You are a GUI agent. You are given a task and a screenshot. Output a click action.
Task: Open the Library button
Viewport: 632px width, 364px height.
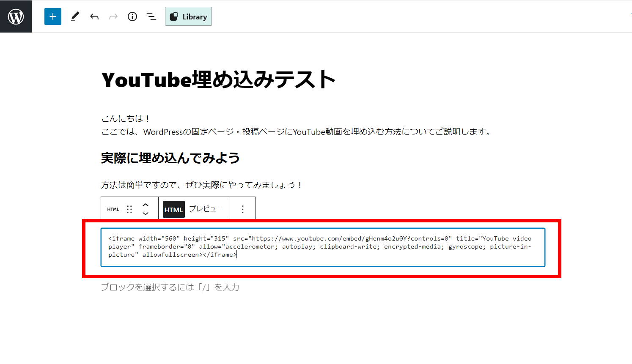coord(188,16)
